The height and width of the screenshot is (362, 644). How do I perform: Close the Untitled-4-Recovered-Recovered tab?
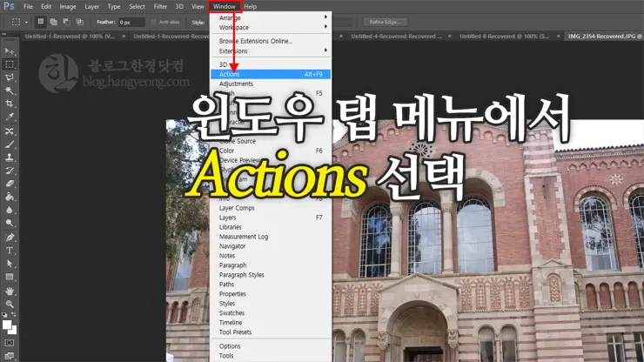(x=450, y=37)
